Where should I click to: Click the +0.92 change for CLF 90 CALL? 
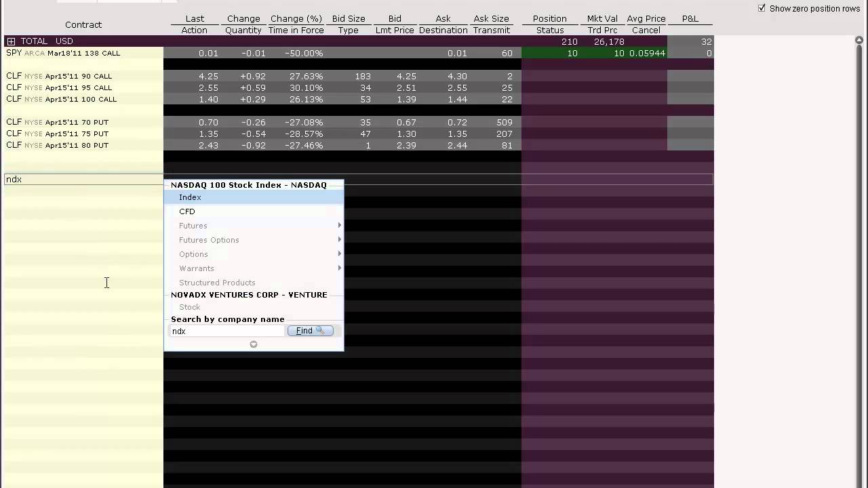pos(253,76)
